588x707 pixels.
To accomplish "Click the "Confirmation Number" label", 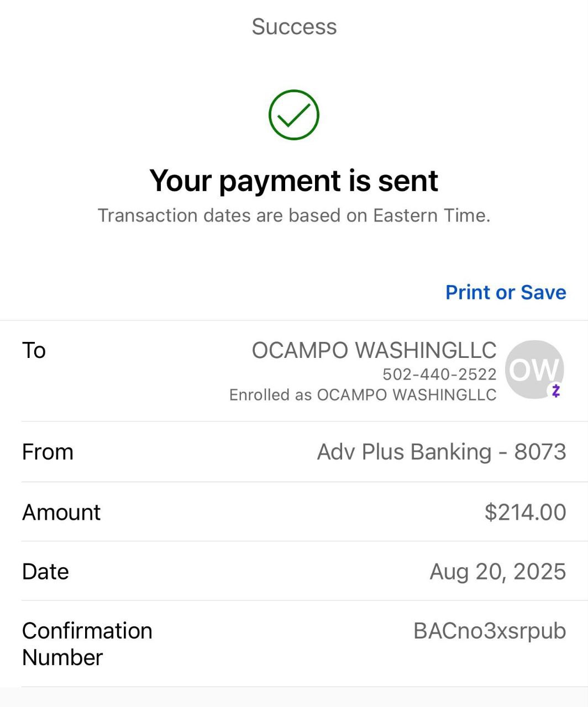I will (87, 644).
